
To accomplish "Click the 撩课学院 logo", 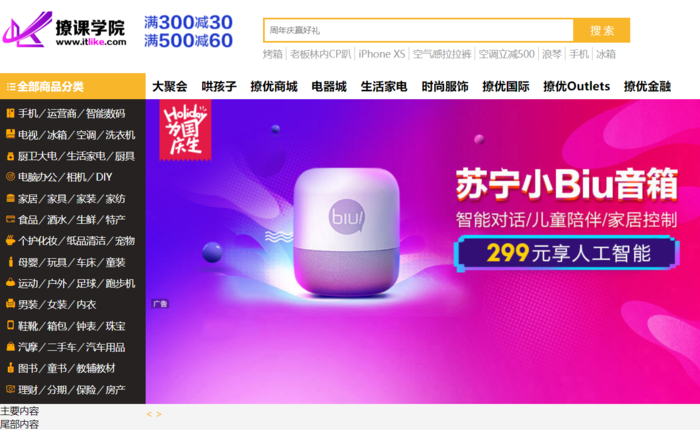I will tap(65, 29).
